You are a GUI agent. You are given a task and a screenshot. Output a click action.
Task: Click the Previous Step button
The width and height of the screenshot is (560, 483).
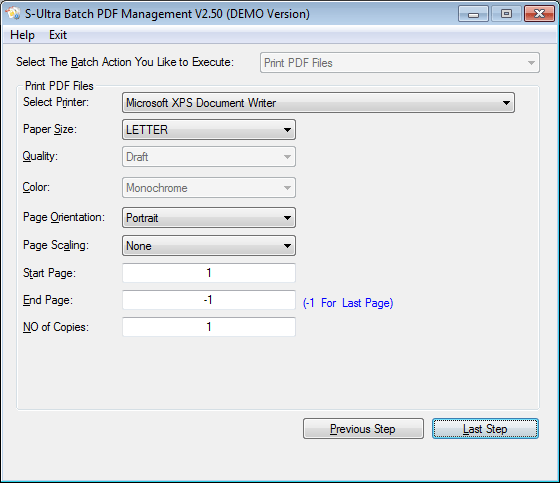pos(363,429)
